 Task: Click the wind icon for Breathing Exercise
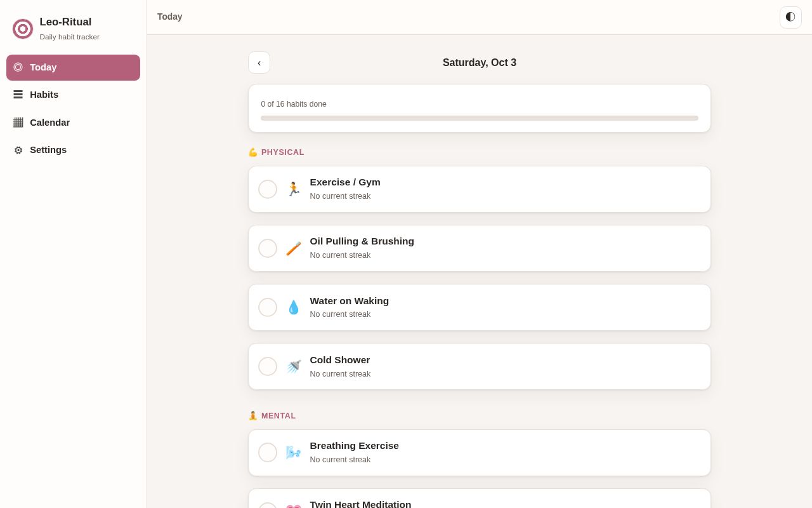coord(294,452)
